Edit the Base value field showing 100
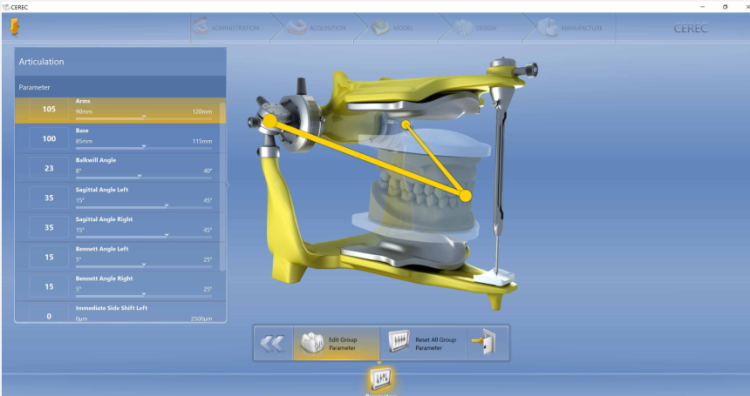This screenshot has height=396, width=750. pyautogui.click(x=49, y=139)
